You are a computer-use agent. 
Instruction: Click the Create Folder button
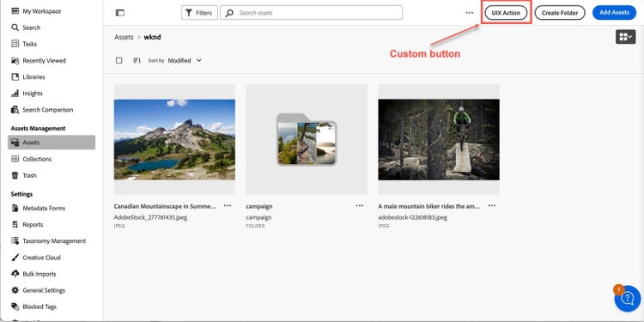560,13
